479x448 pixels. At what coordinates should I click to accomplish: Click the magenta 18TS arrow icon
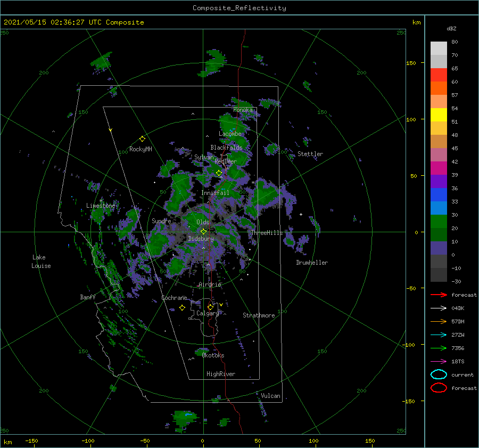click(439, 362)
